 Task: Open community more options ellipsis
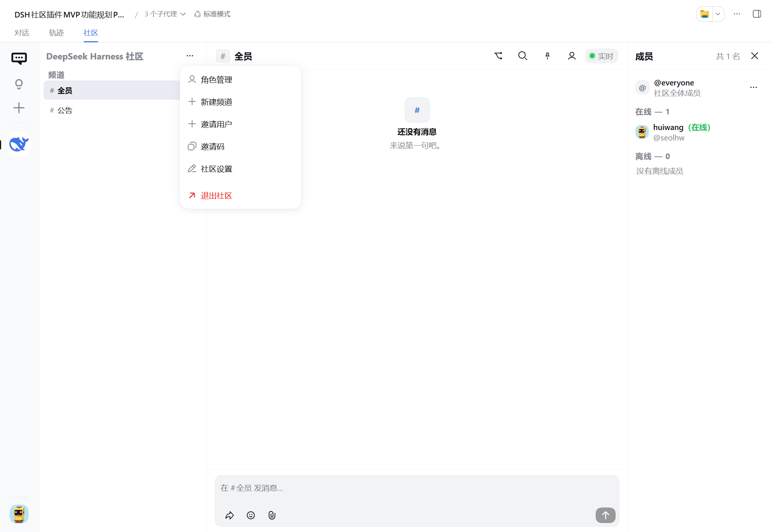(190, 56)
